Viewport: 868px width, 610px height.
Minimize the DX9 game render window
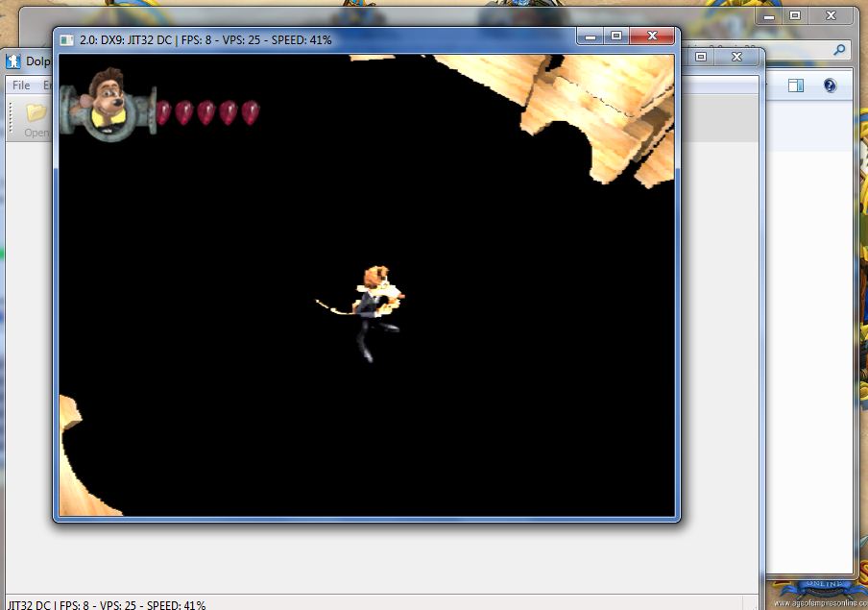point(591,37)
